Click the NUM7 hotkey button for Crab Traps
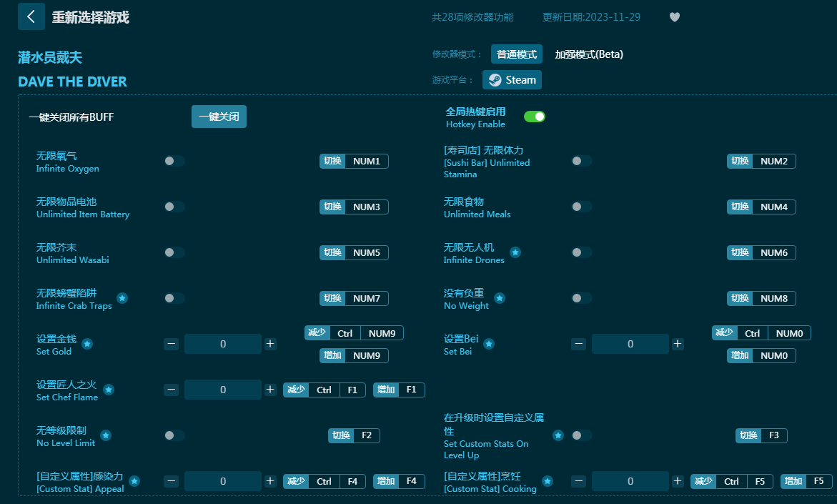This screenshot has height=504, width=837. (x=354, y=298)
